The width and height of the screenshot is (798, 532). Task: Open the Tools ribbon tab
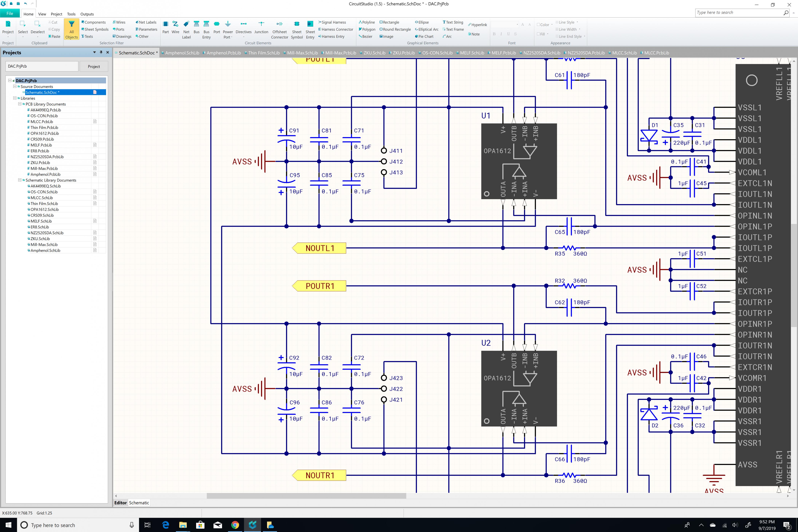click(71, 14)
